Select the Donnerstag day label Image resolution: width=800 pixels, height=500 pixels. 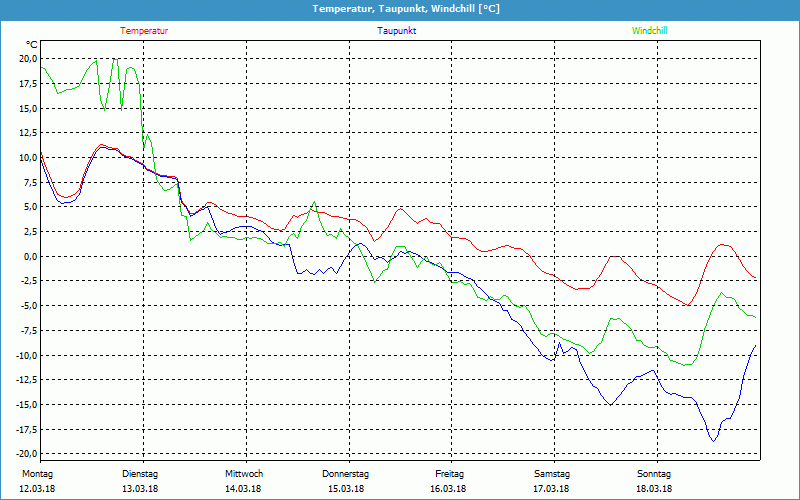click(x=346, y=474)
